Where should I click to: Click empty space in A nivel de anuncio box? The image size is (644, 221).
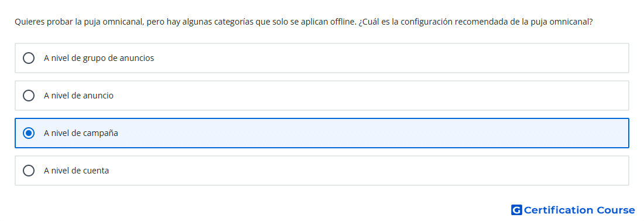coord(369,96)
